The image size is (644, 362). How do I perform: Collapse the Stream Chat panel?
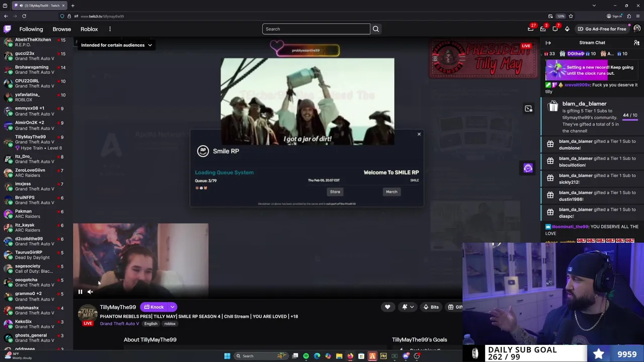point(548,43)
